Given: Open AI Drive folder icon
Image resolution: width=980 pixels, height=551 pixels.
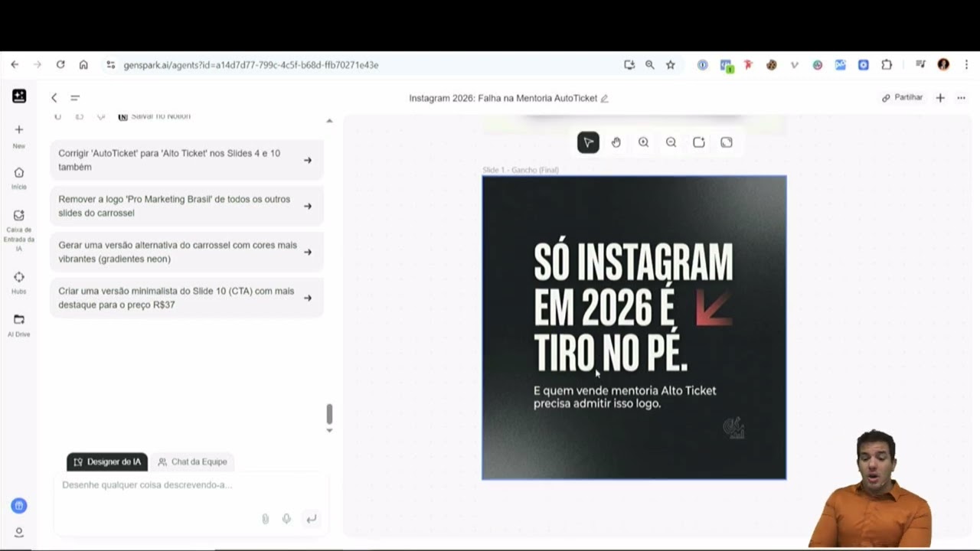Looking at the screenshot, I should pos(19,319).
